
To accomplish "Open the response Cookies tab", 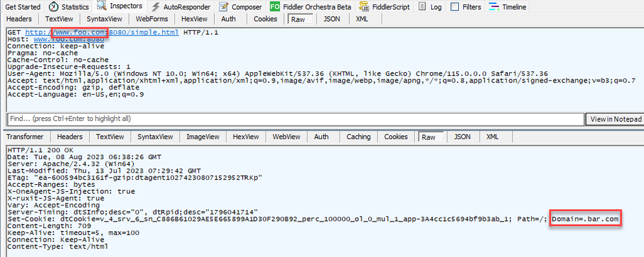I will [x=396, y=137].
